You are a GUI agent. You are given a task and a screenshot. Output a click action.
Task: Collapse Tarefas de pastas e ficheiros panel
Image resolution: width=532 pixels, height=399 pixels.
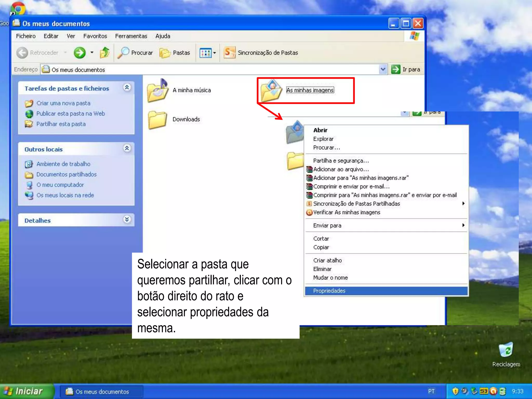[127, 88]
